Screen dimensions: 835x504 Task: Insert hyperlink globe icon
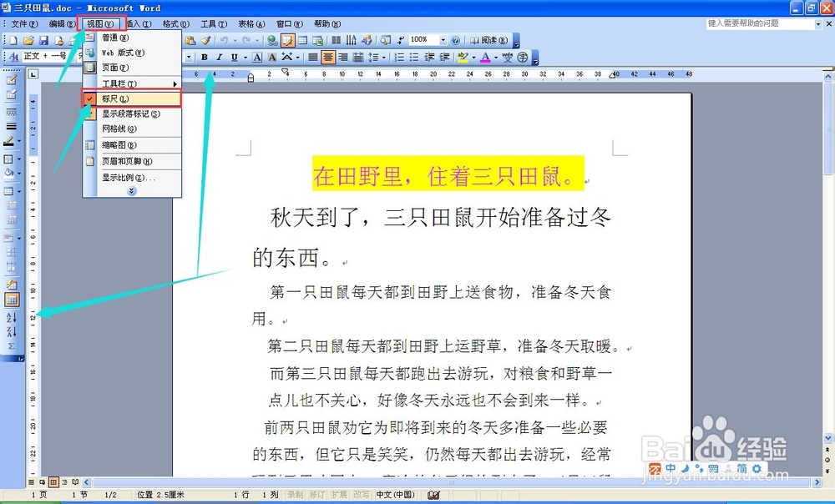pyautogui.click(x=273, y=40)
